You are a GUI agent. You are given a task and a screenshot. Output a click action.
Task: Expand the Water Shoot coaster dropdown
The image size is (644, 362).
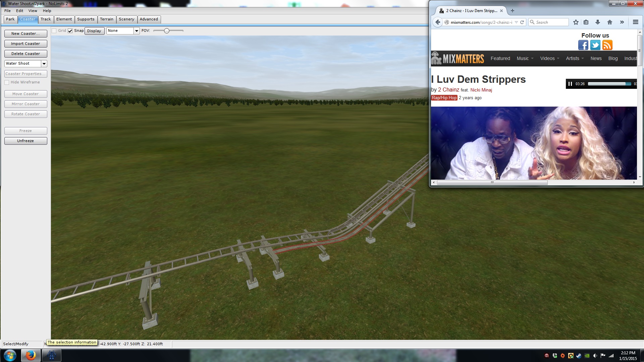[44, 64]
